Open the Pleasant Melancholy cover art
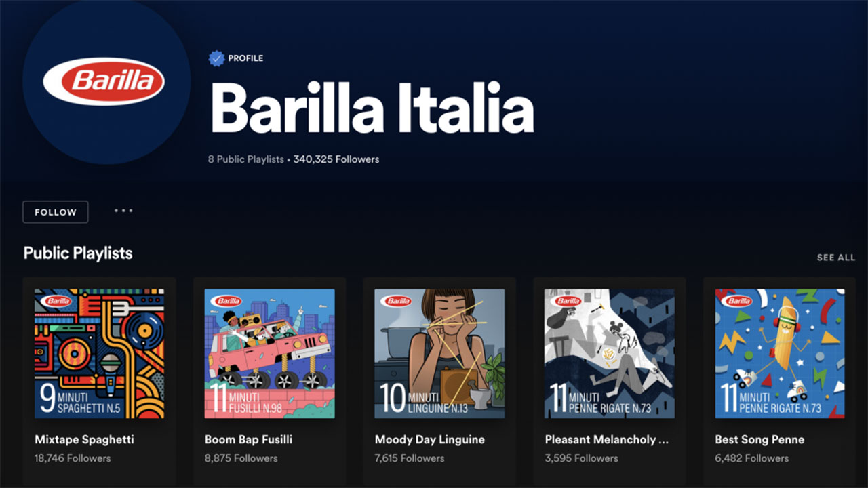Image resolution: width=868 pixels, height=488 pixels. pos(610,354)
